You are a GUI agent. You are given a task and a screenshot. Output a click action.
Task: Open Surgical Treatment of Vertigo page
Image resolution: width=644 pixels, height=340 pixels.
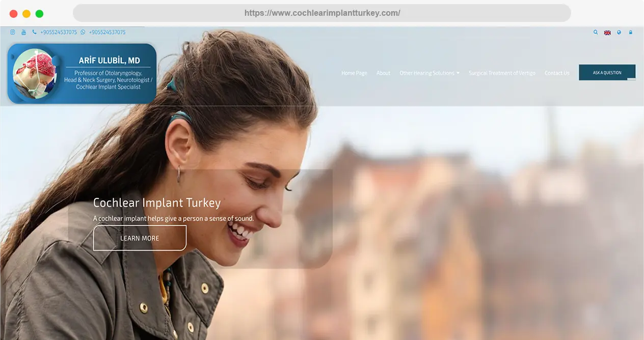tap(502, 73)
